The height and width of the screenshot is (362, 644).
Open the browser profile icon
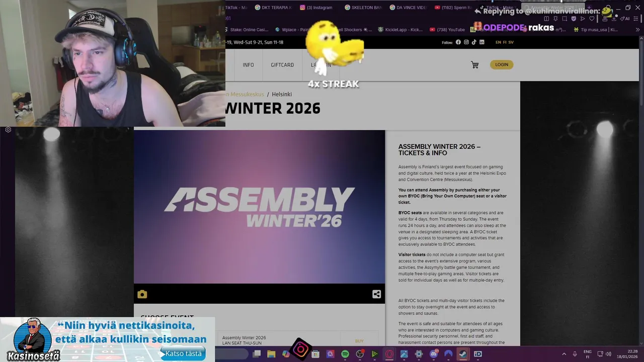pos(605,19)
